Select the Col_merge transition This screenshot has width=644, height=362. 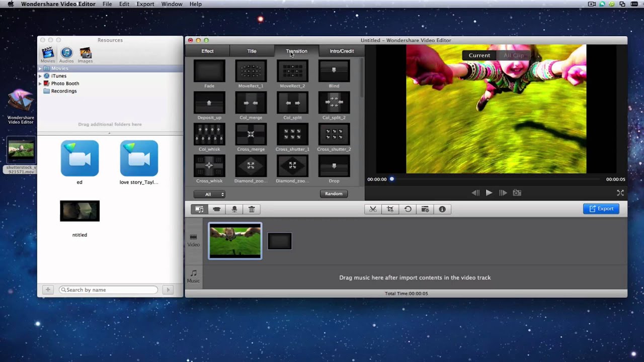[251, 103]
